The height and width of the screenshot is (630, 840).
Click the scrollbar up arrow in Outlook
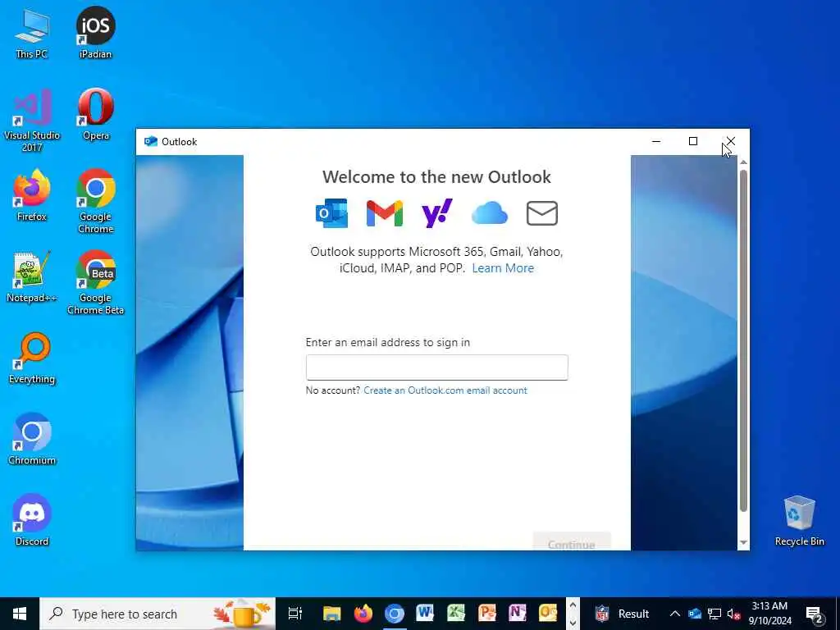(743, 162)
